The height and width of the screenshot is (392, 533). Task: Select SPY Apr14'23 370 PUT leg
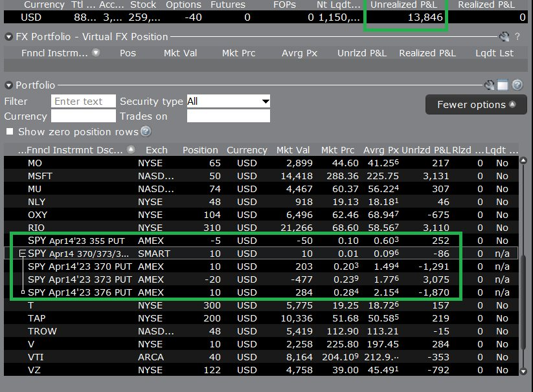click(261, 267)
